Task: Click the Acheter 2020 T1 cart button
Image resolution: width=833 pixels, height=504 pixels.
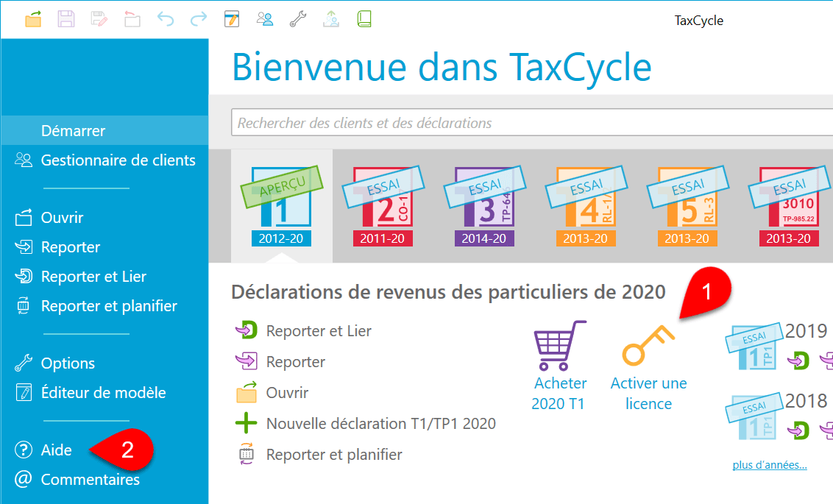Action: [x=560, y=366]
